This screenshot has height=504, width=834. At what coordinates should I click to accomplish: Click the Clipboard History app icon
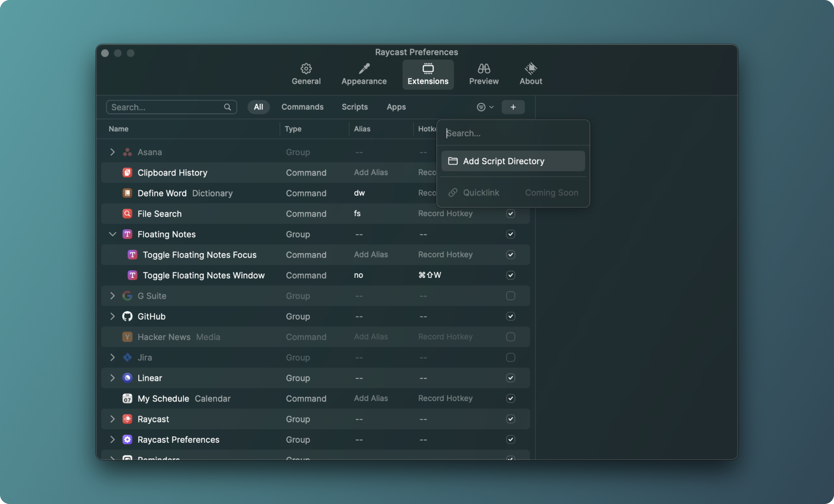pyautogui.click(x=127, y=173)
